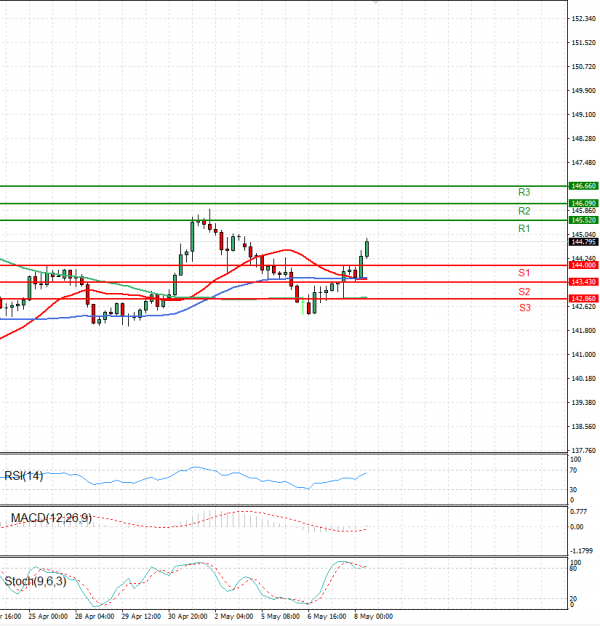Click the 138.560 price axis value
This screenshot has height=626, width=600.
584,427
